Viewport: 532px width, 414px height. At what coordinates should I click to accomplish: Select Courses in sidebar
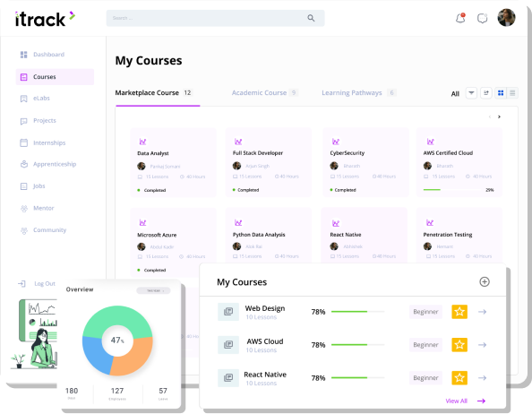coord(55,77)
